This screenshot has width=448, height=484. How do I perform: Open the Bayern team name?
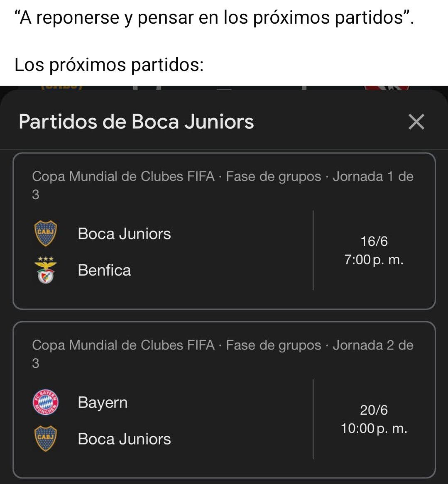[103, 403]
